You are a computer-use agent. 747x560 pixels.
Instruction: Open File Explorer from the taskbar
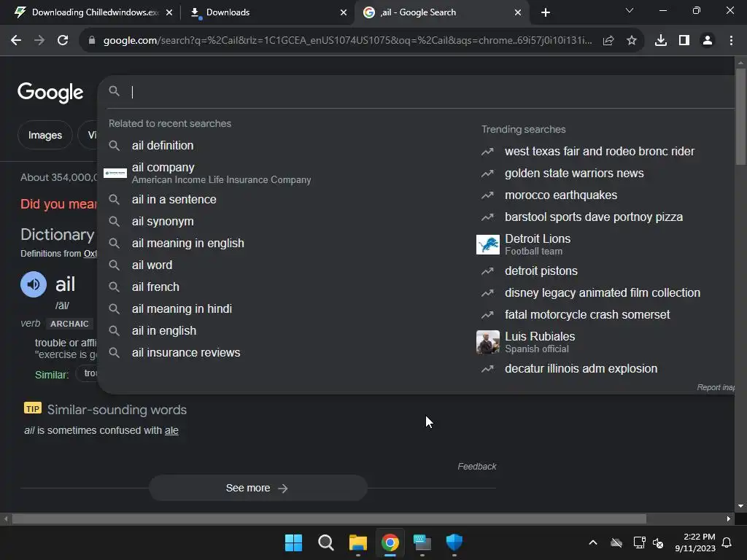tap(357, 542)
